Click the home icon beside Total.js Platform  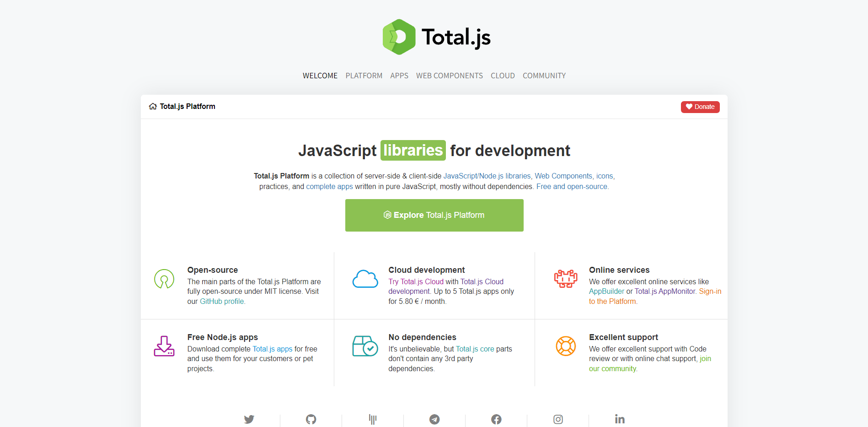153,106
